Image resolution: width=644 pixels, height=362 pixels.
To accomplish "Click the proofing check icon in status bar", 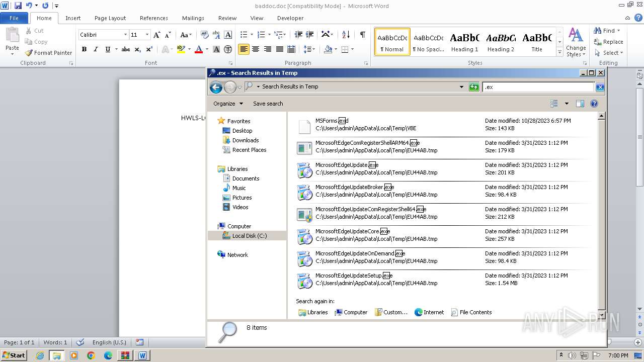I will pyautogui.click(x=79, y=342).
